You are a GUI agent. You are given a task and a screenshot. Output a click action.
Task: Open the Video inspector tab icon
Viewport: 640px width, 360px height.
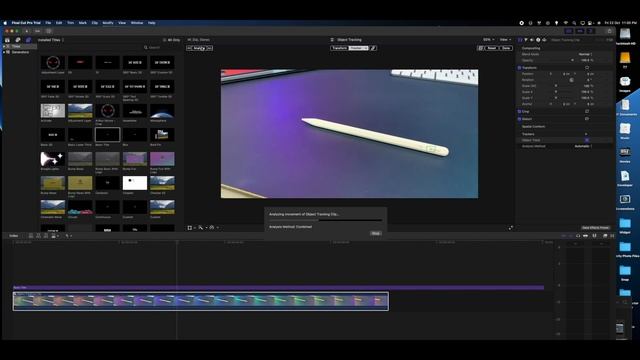click(x=520, y=40)
